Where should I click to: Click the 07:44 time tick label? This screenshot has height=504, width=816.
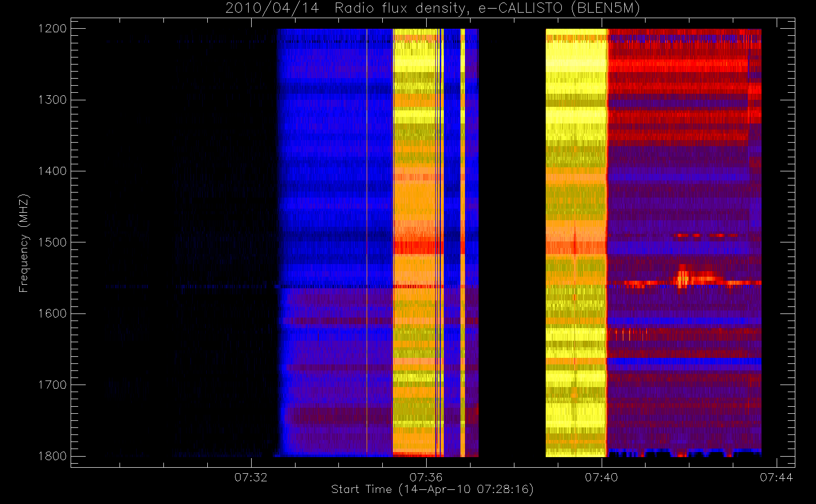[x=777, y=477]
